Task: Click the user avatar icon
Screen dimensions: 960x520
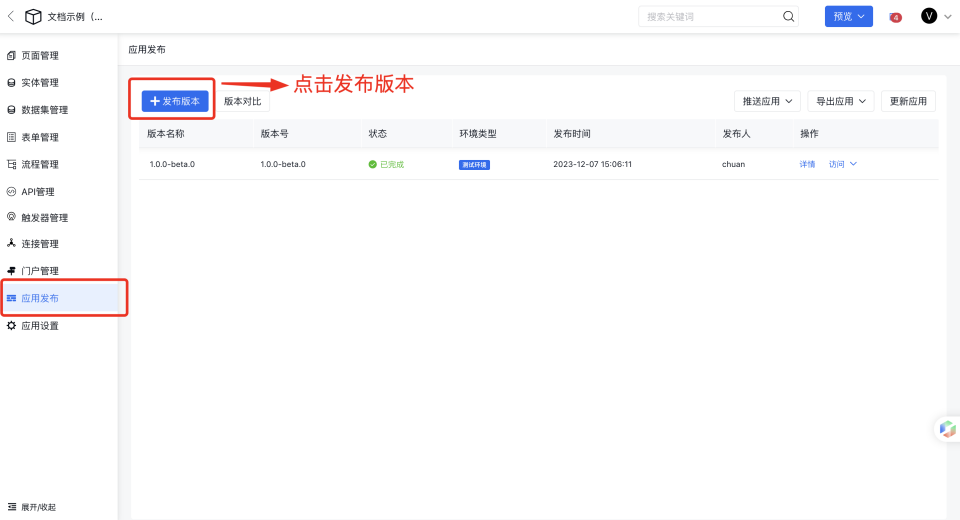Action: tap(929, 16)
